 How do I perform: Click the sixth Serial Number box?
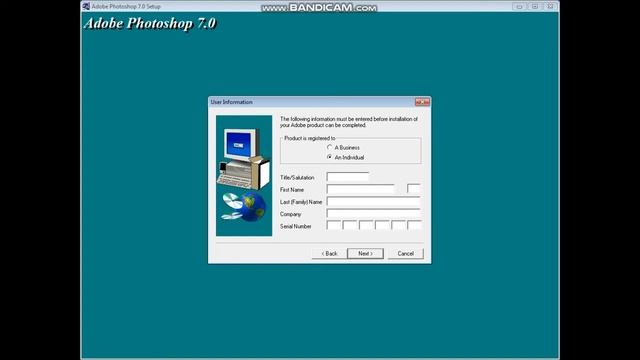414,226
